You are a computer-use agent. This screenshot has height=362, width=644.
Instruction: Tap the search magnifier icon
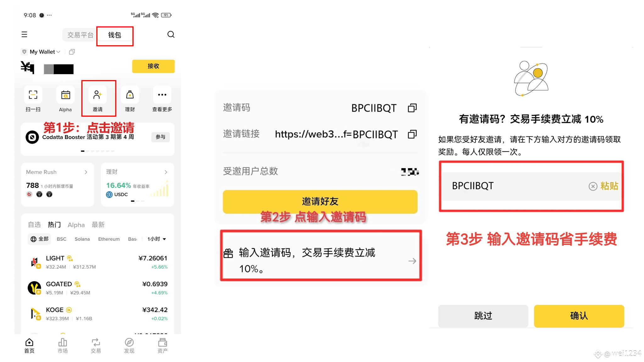click(x=171, y=35)
